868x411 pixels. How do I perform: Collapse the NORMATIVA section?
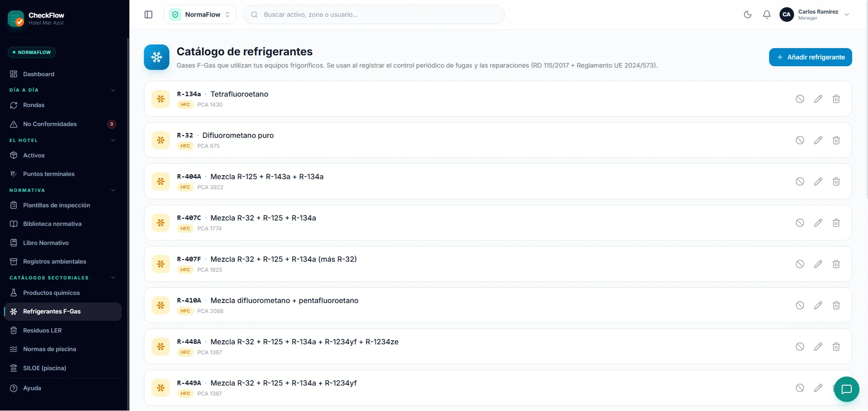113,190
